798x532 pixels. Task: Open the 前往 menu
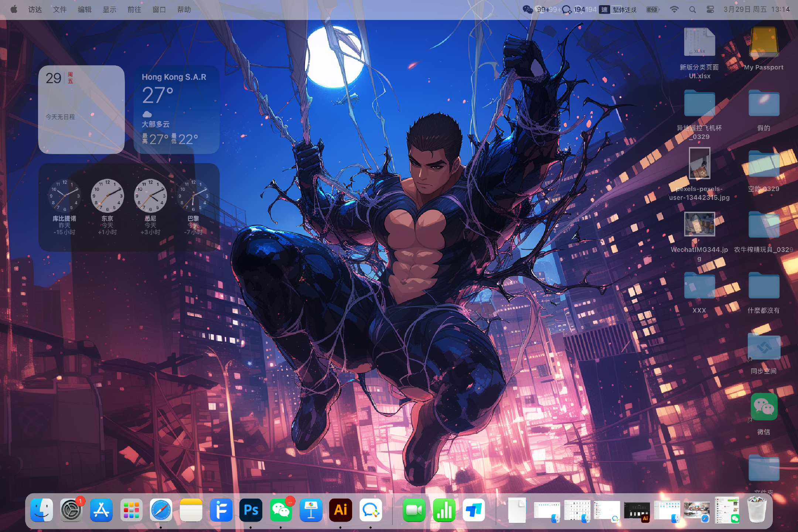click(x=134, y=10)
